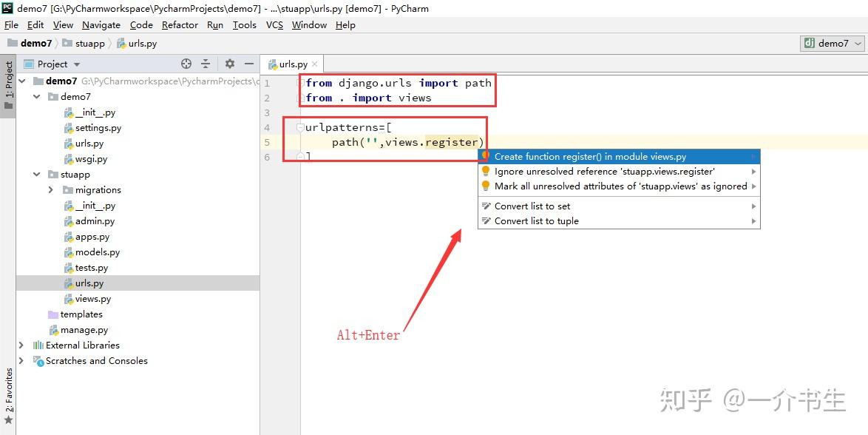This screenshot has width=868, height=435.
Task: Click the stuapp breadcrumb in navigation bar
Action: tap(83, 43)
